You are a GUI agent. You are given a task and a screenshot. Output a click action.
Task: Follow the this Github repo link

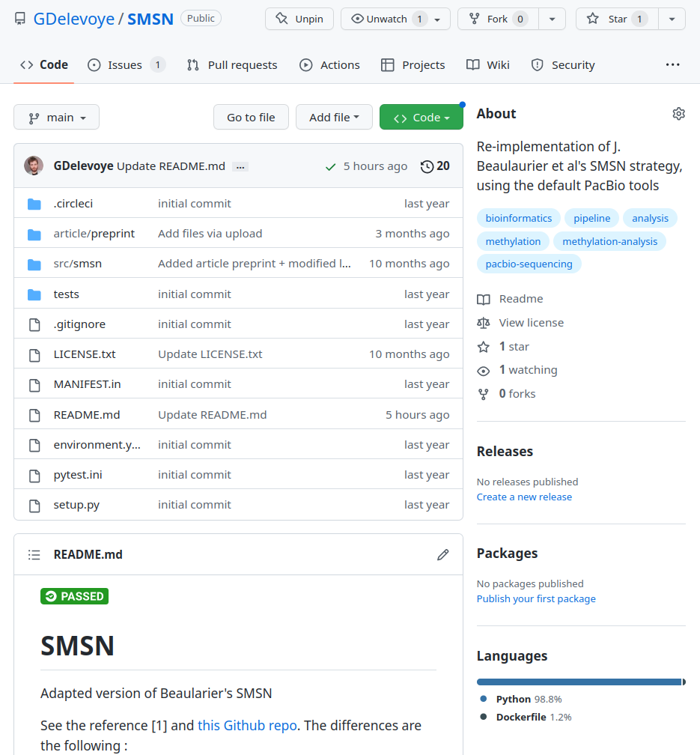pyautogui.click(x=247, y=725)
